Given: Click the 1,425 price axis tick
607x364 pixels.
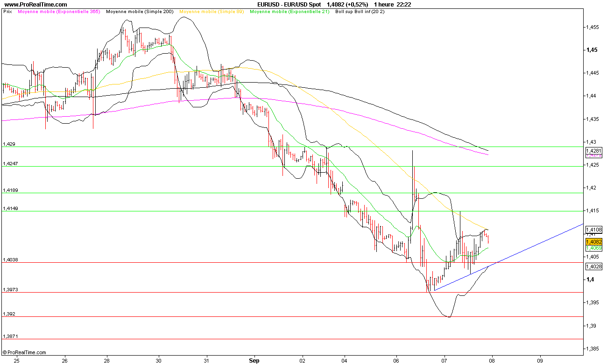Looking at the screenshot, I should pos(593,165).
